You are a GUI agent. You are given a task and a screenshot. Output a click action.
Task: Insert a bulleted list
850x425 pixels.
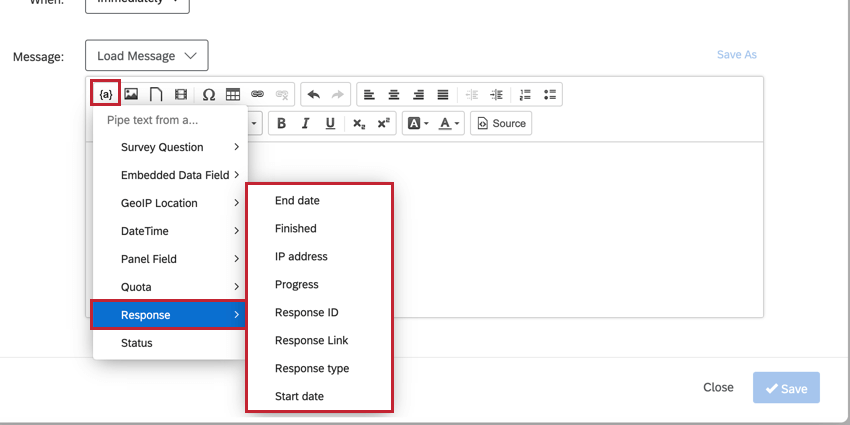click(x=550, y=94)
